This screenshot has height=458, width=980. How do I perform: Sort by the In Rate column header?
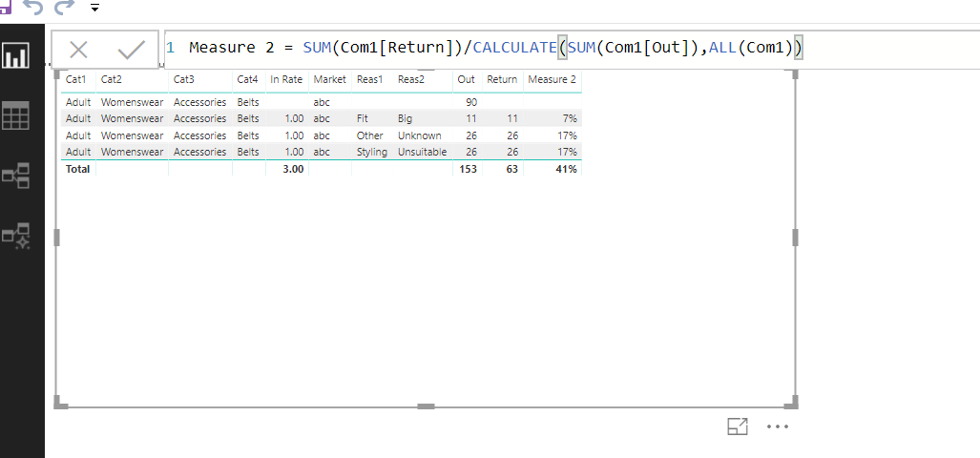(x=286, y=79)
